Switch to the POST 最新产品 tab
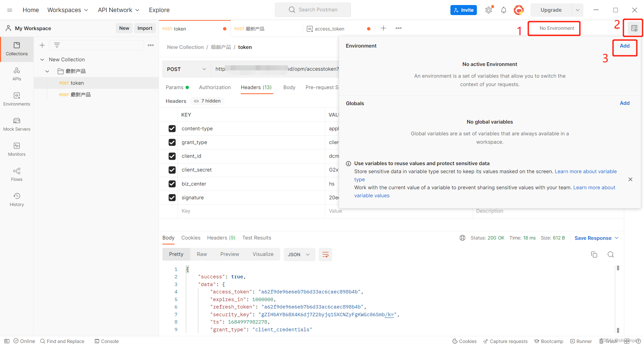 249,29
